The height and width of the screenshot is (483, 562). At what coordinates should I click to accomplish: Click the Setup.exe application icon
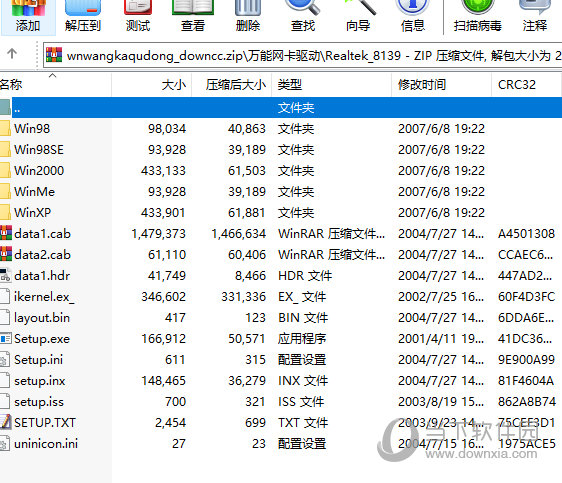(5, 338)
